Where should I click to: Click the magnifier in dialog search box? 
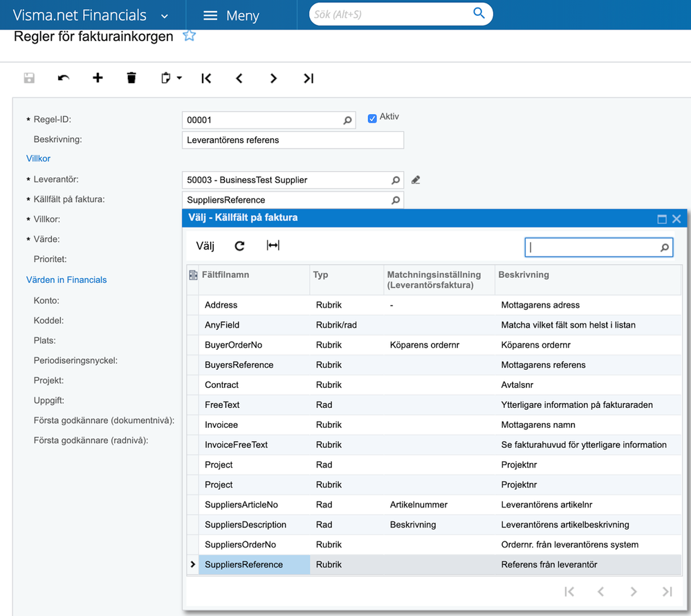point(665,248)
